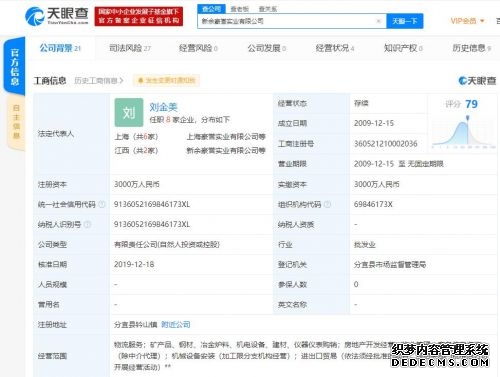
Task: Select the 查关系 search tab
Action: coord(268,9)
